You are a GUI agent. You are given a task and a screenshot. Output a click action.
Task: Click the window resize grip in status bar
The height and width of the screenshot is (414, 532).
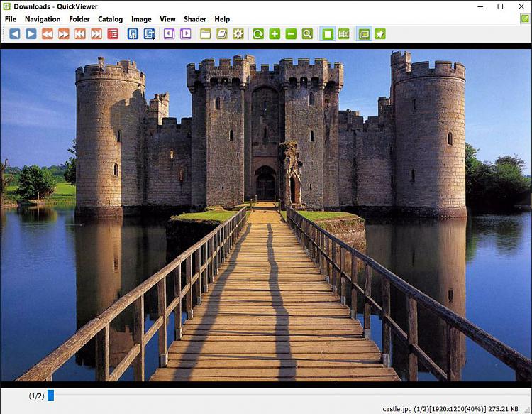(526, 409)
